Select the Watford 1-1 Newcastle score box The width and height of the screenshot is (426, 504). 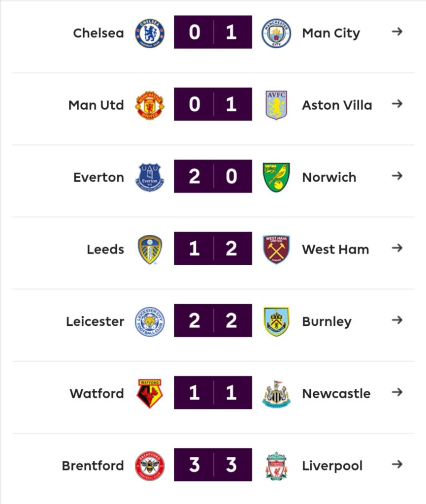click(213, 393)
